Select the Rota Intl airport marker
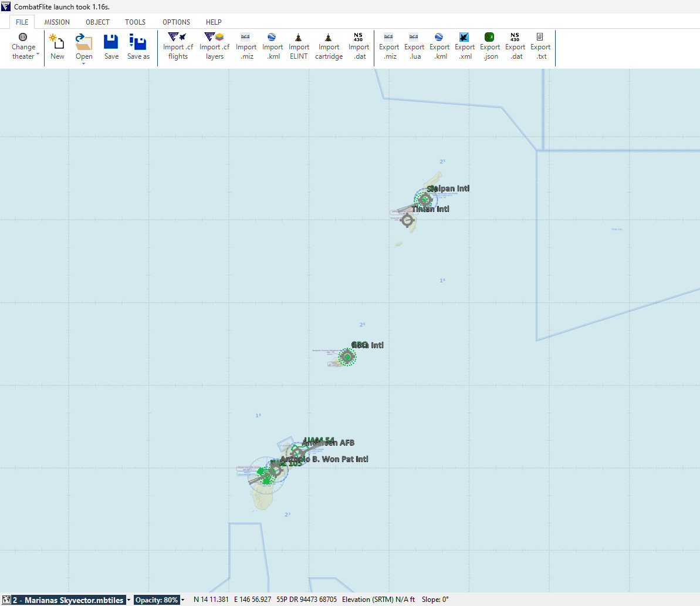This screenshot has width=700, height=606. point(347,356)
